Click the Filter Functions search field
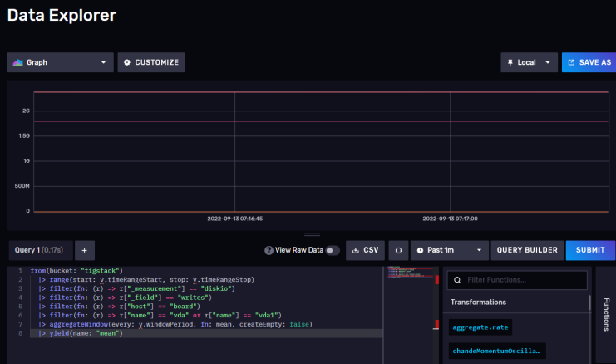The height and width of the screenshot is (364, 616). (x=517, y=280)
